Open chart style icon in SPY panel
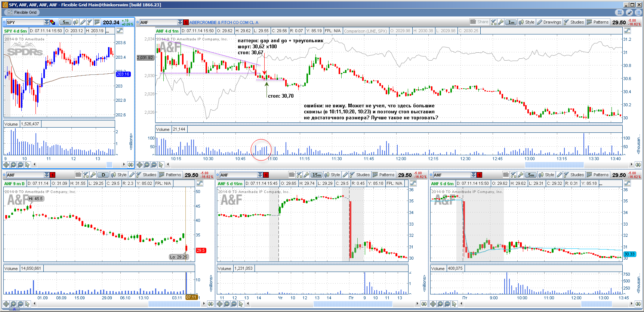Image resolution: width=644 pixels, height=312 pixels. click(76, 22)
